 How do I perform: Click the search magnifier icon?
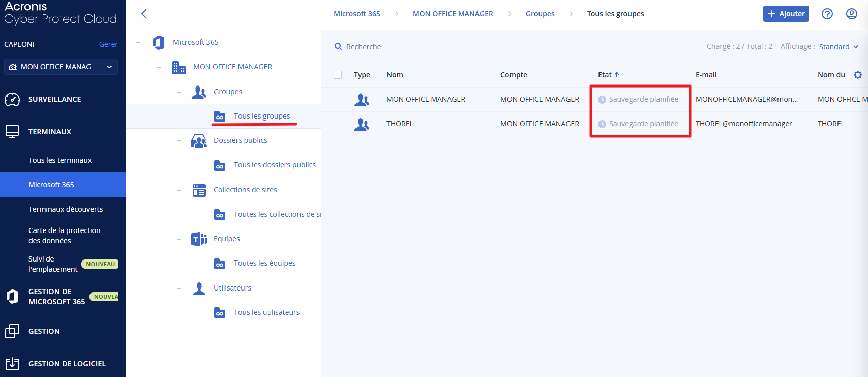[x=338, y=46]
